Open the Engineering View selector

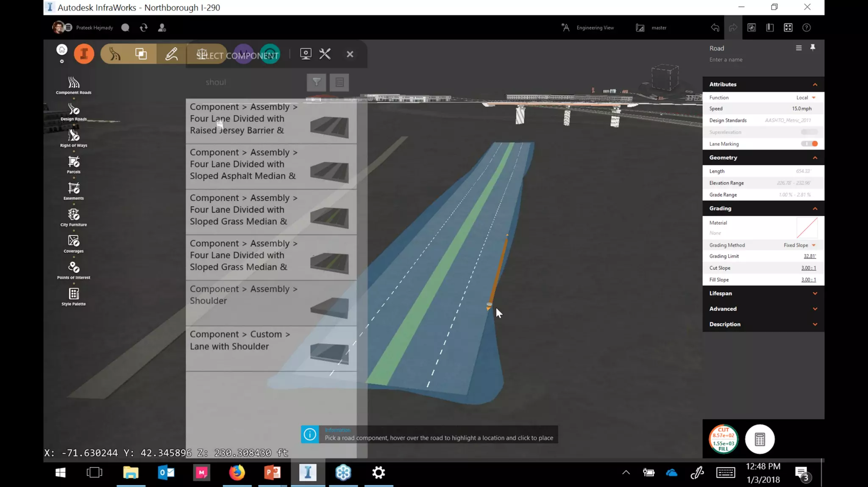tap(587, 28)
